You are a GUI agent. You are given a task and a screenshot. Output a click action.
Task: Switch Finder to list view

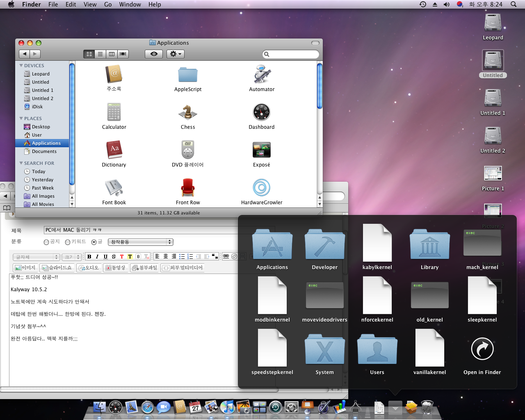point(100,54)
